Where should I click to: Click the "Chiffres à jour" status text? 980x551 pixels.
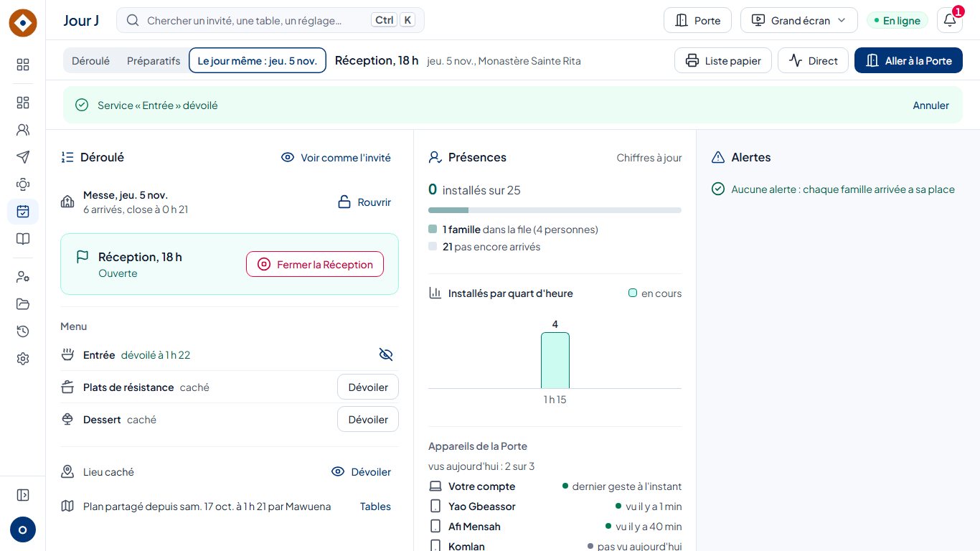pyautogui.click(x=649, y=158)
